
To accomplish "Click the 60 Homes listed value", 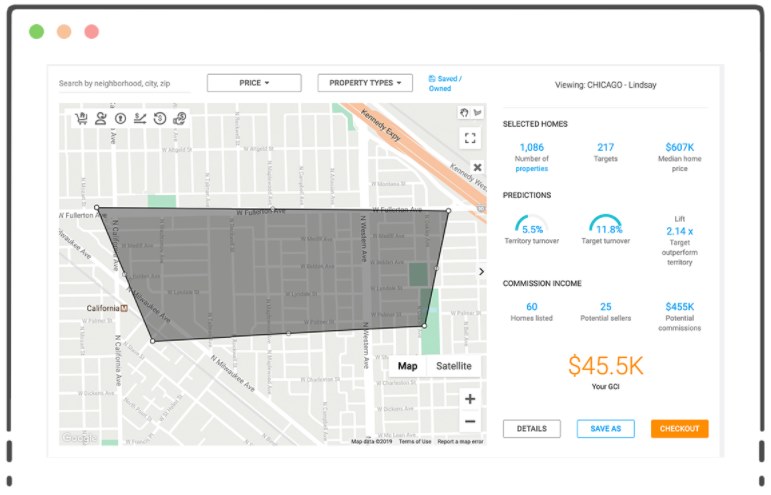I will pyautogui.click(x=532, y=307).
